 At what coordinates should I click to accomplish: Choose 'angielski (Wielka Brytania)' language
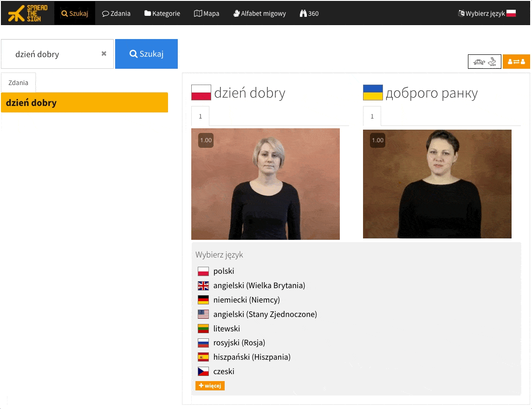coord(259,286)
